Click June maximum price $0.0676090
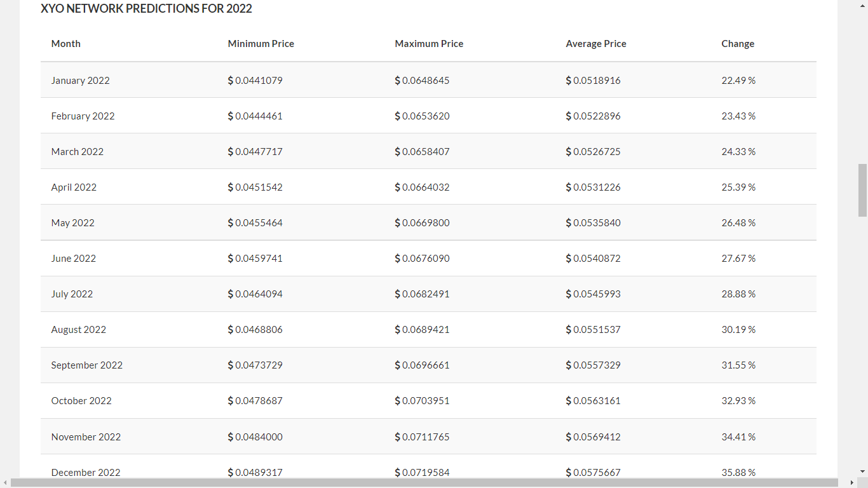The image size is (868, 488). click(x=423, y=259)
